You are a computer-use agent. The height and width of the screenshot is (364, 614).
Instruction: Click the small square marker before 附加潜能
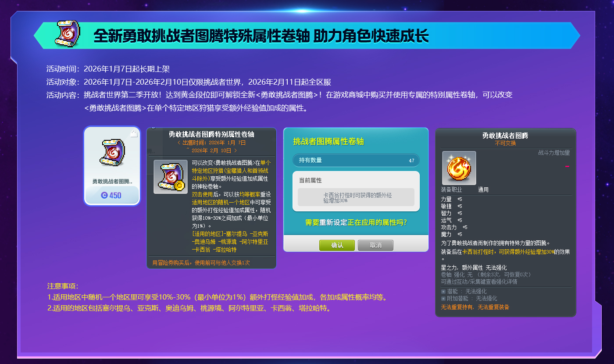[443, 298]
